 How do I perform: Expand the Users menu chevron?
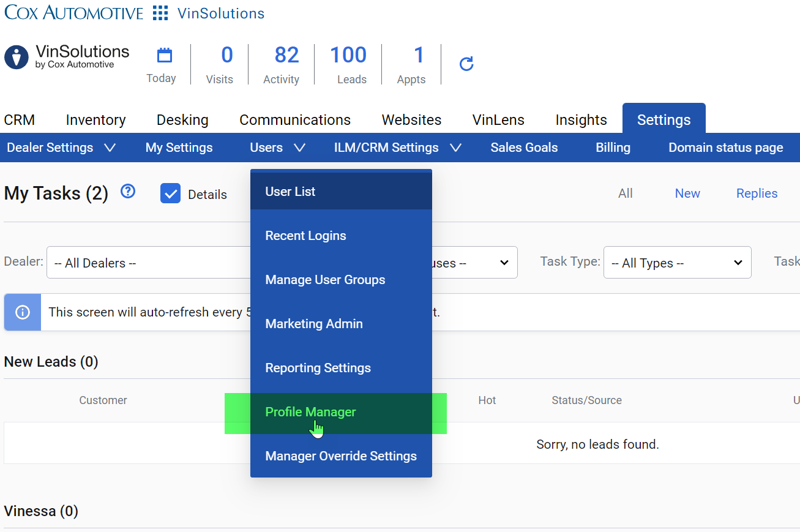click(299, 148)
